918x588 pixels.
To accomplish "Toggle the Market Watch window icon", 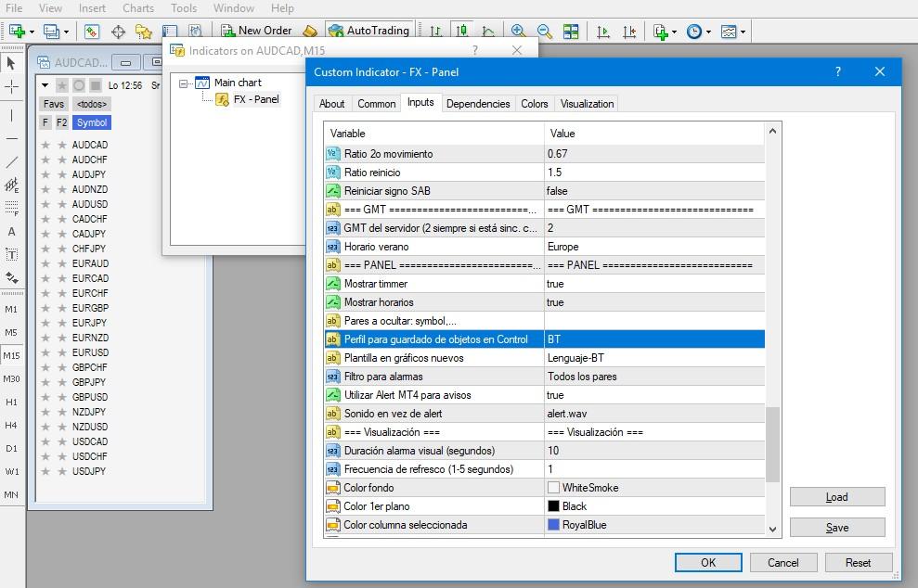I will [91, 31].
